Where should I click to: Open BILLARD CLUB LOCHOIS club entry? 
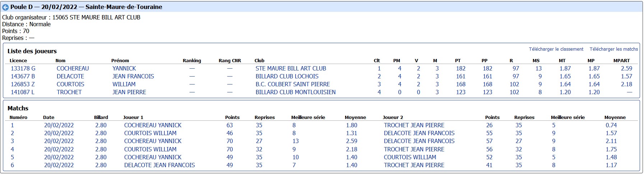287,76
